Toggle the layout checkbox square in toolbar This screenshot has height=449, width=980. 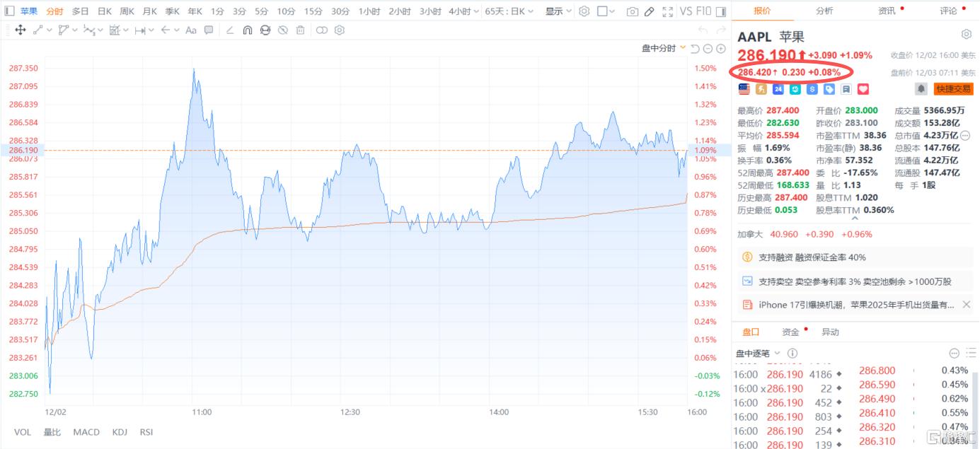pos(602,11)
